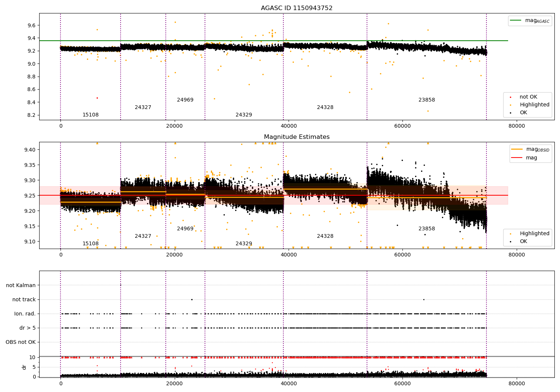Click y-axis tick 9.25 in Magnitude Estimates
This screenshot has width=560, height=392.
[30, 196]
